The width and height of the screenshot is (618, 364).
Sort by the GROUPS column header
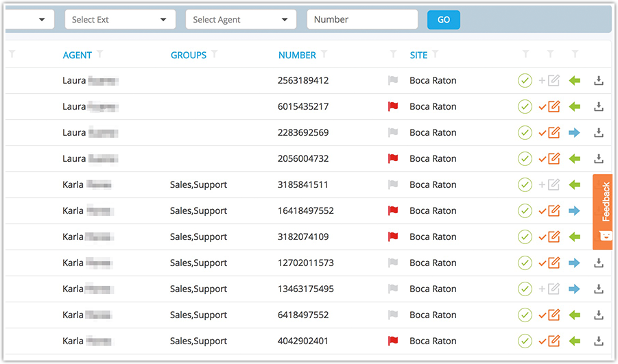coord(188,56)
